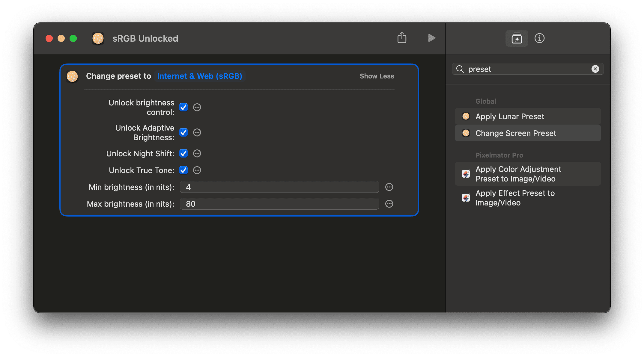The image size is (644, 357).
Task: Click the Pixelmator icon beside Apply Color Adjustment
Action: 466,174
